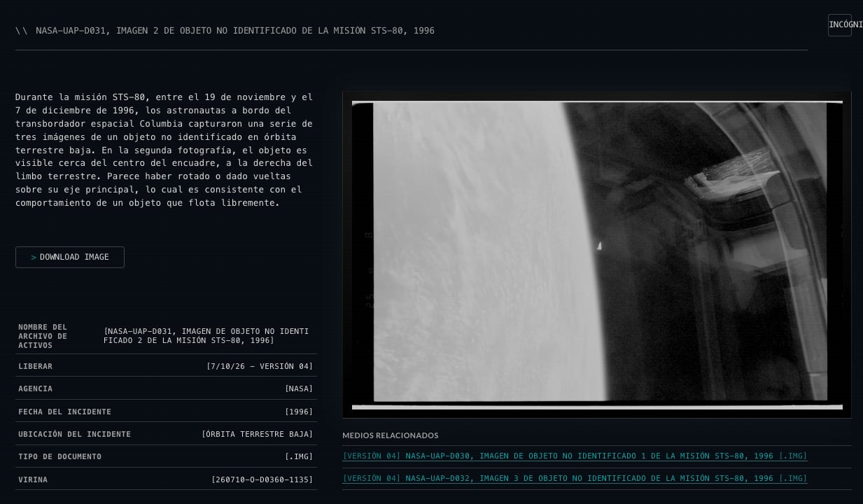Click the ÓRBITA TERRESTRE BAJA location value
863x504 pixels.
(x=257, y=434)
